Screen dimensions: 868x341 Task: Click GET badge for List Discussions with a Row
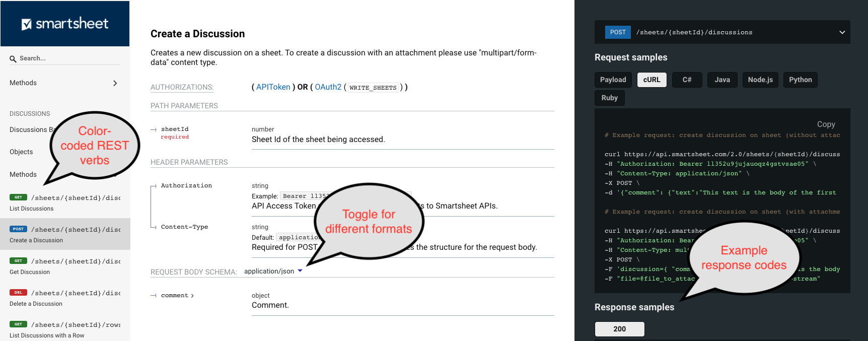[18, 324]
